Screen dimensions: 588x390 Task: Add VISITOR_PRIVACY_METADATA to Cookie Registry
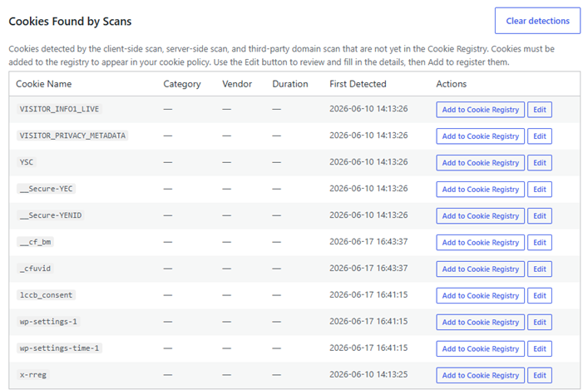click(x=481, y=136)
